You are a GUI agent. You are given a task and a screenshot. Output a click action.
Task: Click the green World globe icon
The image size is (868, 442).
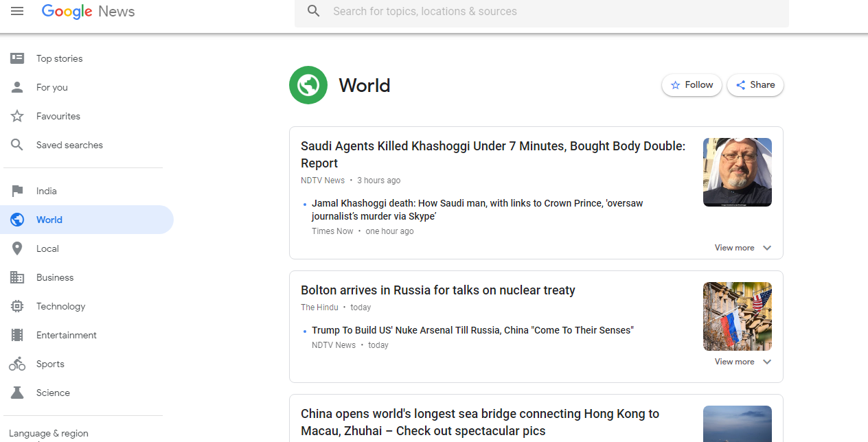tap(308, 85)
